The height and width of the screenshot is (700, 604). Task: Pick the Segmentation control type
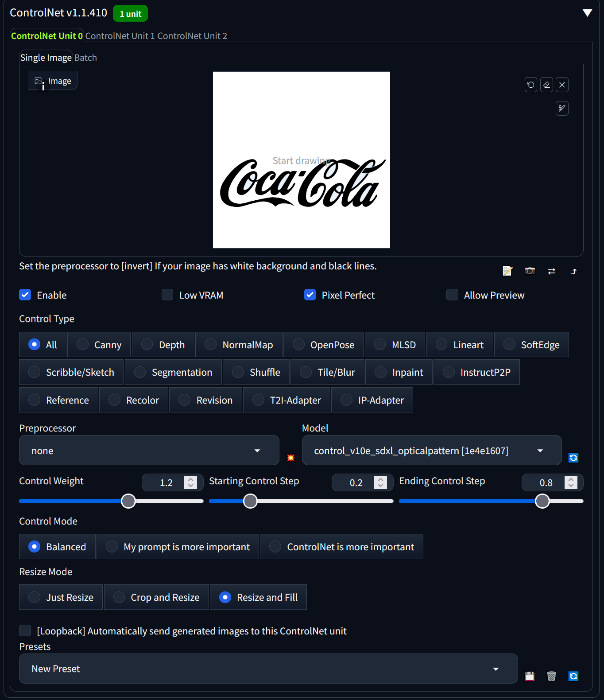173,372
